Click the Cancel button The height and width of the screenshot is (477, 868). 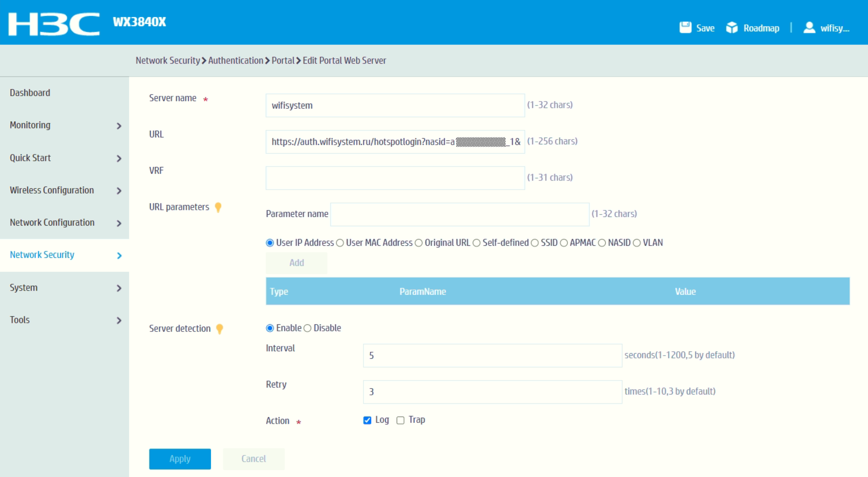(x=253, y=458)
